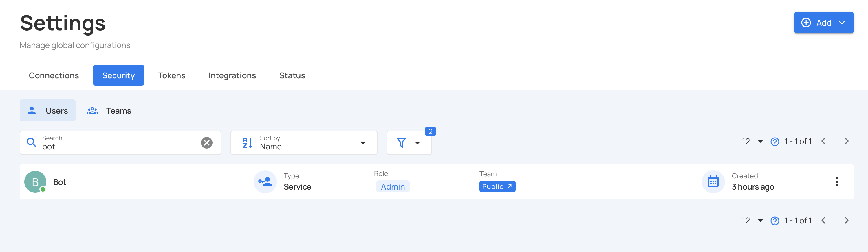Click the calendar icon next to Created
The width and height of the screenshot is (868, 252).
713,181
